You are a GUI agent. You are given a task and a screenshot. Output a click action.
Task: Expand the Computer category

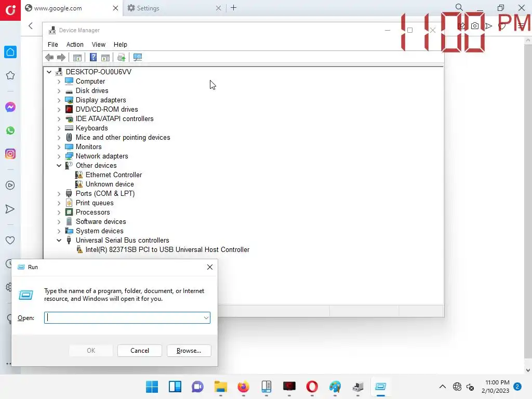(x=59, y=82)
